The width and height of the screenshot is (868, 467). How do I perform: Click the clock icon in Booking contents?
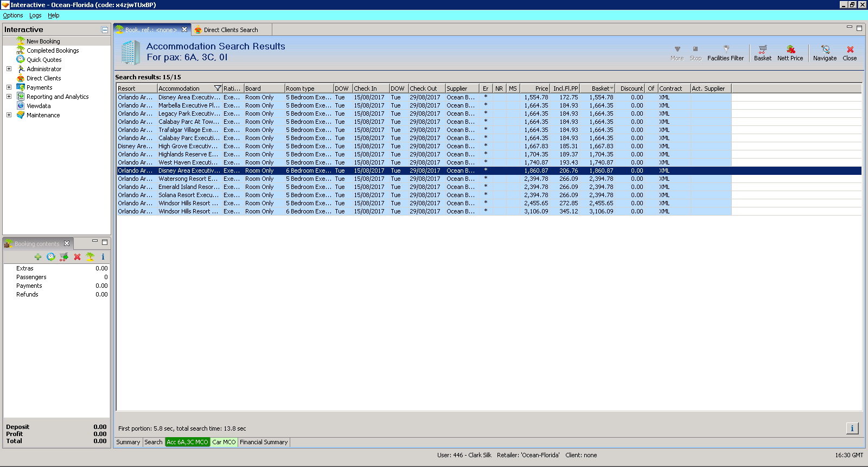click(x=51, y=257)
